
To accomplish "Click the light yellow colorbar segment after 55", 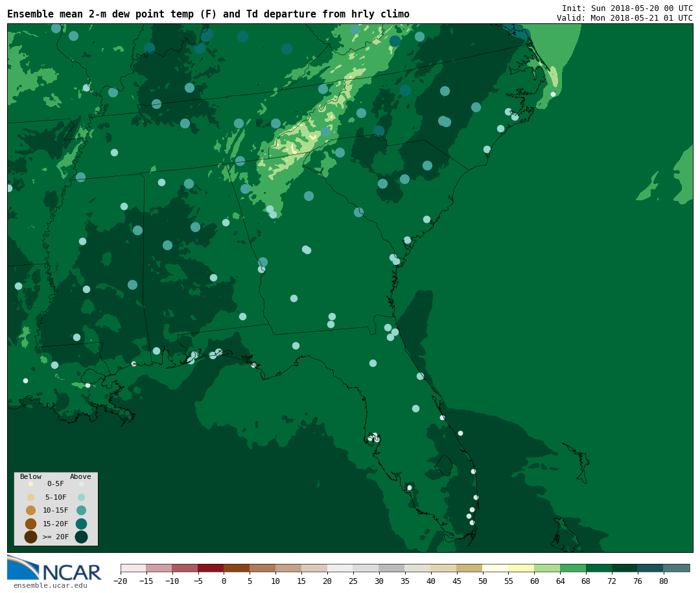I will (521, 568).
